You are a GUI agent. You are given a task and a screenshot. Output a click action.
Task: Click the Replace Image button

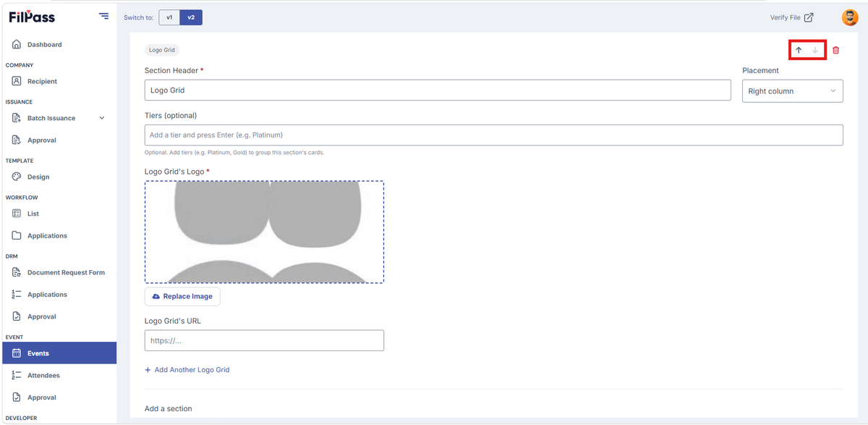point(182,296)
